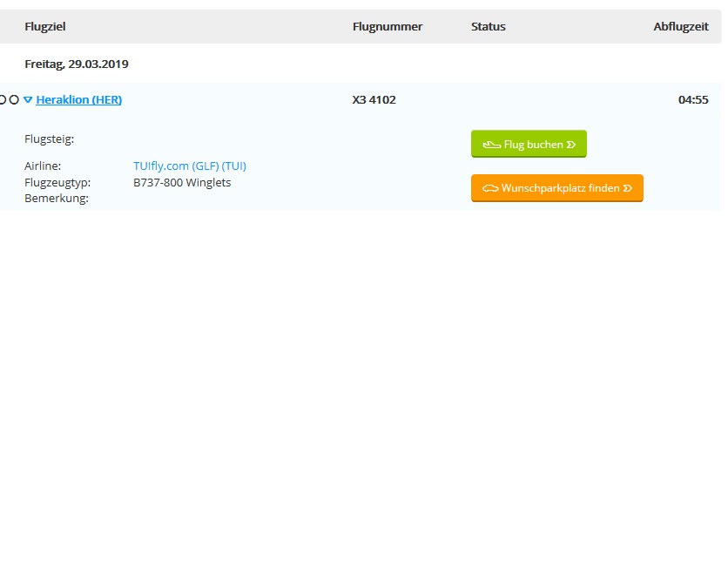Click the Flugziel column header
Viewport: 728px width, 575px height.
(45, 27)
